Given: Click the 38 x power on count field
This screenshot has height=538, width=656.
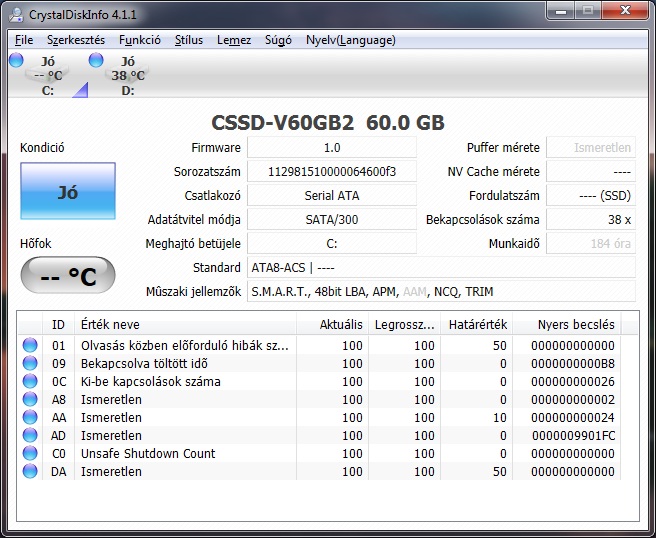Looking at the screenshot, I should (x=591, y=220).
